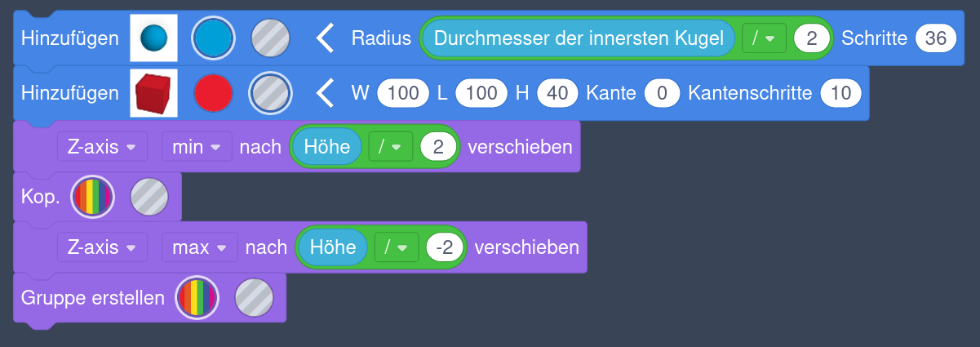
Task: Open the max alignment dropdown
Action: 199,247
